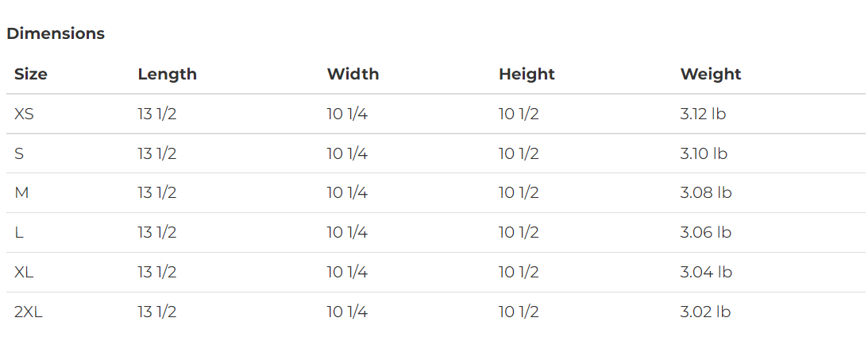
Task: Click the 3.02 lb weight value
Action: pos(705,312)
